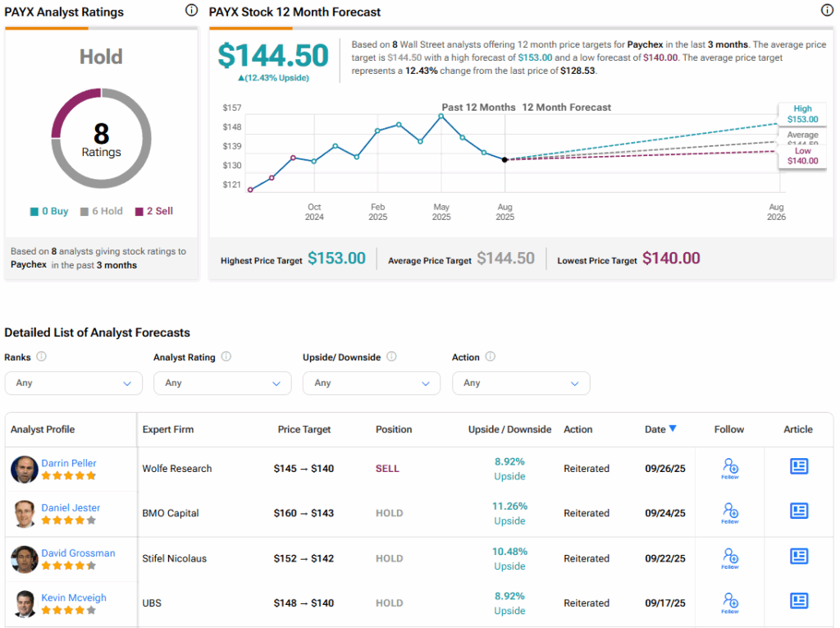The width and height of the screenshot is (840, 628).
Task: Open the Analyst Rating dropdown
Action: (222, 383)
